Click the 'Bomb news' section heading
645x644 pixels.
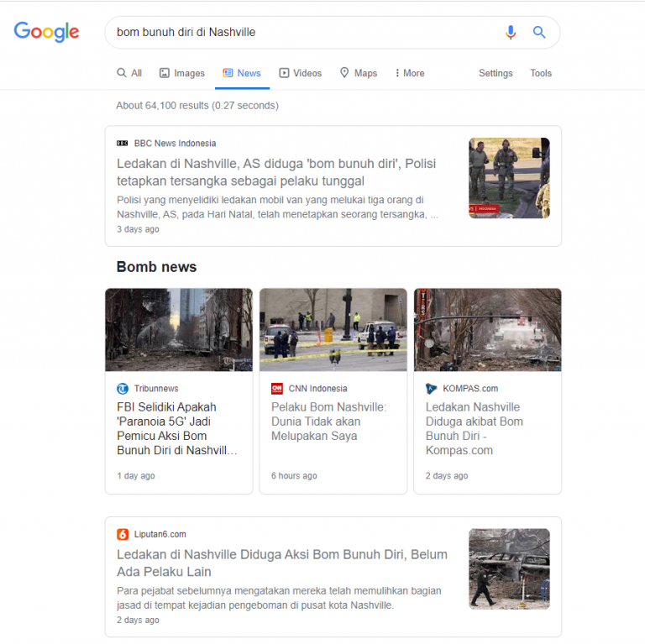[157, 267]
